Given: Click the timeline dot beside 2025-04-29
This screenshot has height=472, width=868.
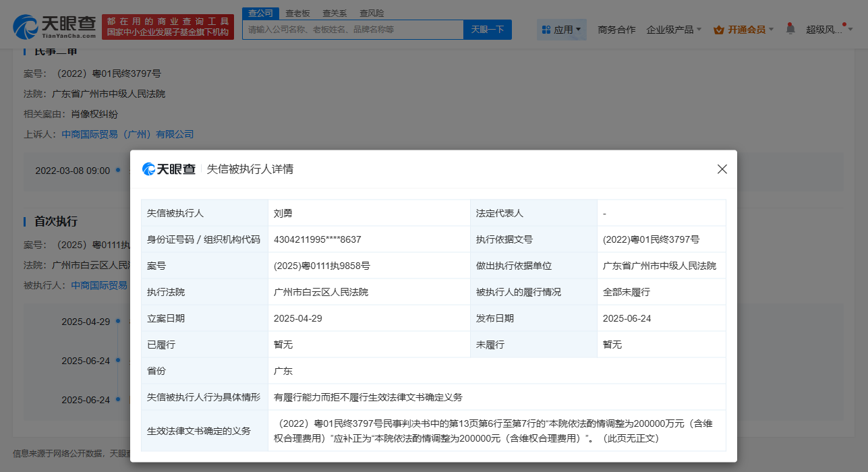Looking at the screenshot, I should (x=119, y=321).
